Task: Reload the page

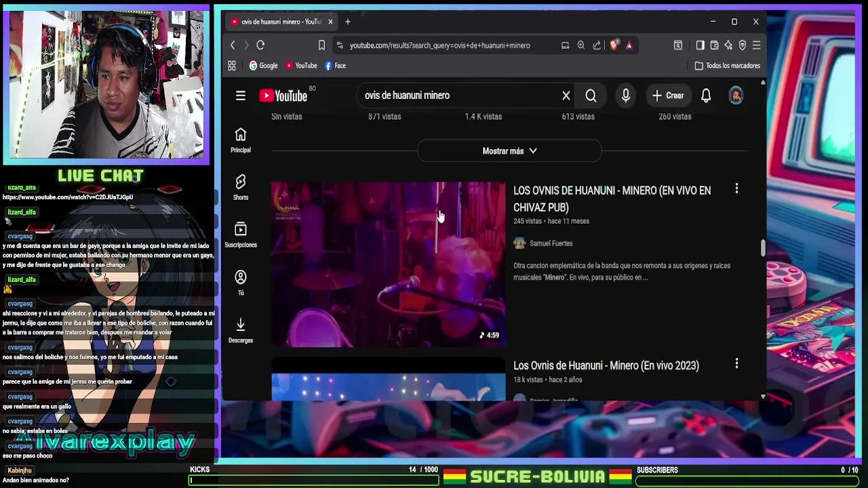Action: (260, 45)
